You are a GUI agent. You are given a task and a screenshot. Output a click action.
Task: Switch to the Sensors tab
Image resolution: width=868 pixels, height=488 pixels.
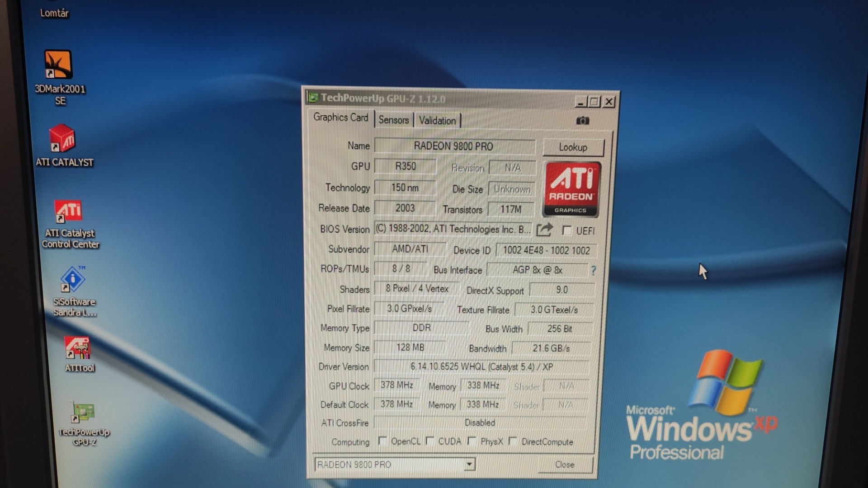tap(393, 120)
